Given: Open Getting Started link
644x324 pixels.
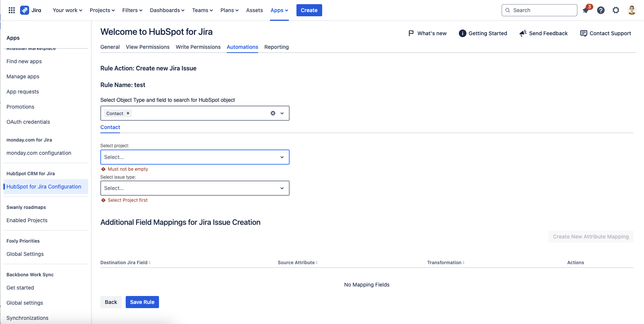Looking at the screenshot, I should tap(488, 33).
